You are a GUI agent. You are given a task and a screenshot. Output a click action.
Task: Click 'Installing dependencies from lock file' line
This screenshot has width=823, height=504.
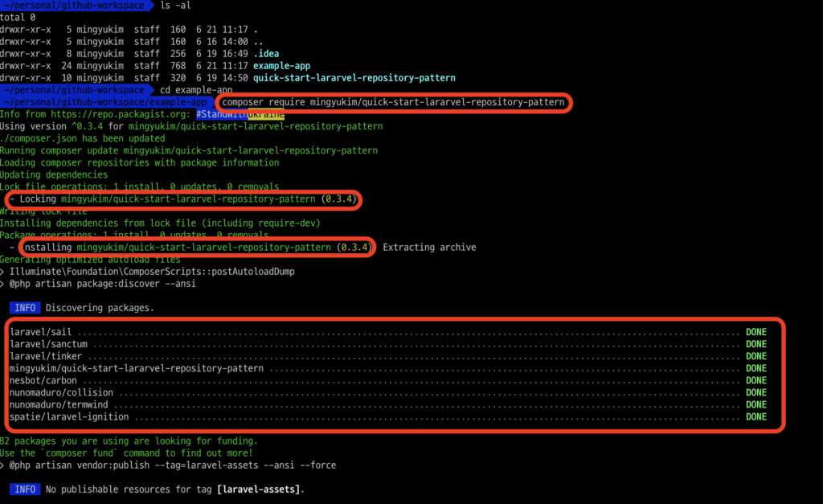pyautogui.click(x=160, y=223)
